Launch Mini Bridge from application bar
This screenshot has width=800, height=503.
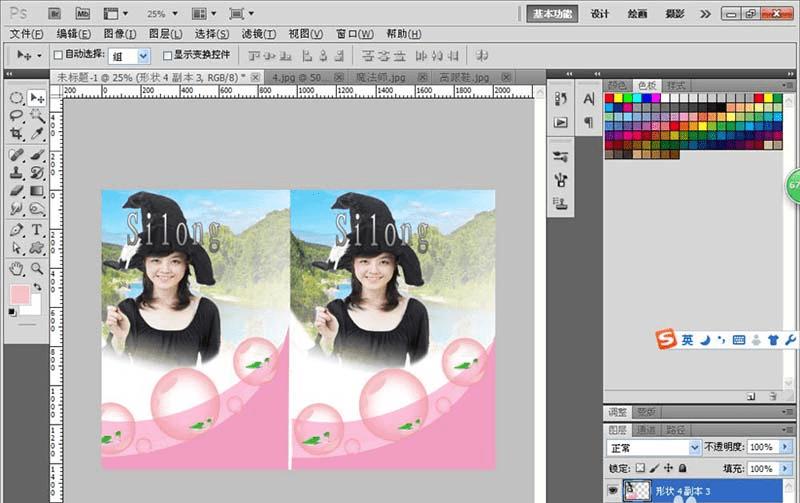pyautogui.click(x=83, y=14)
